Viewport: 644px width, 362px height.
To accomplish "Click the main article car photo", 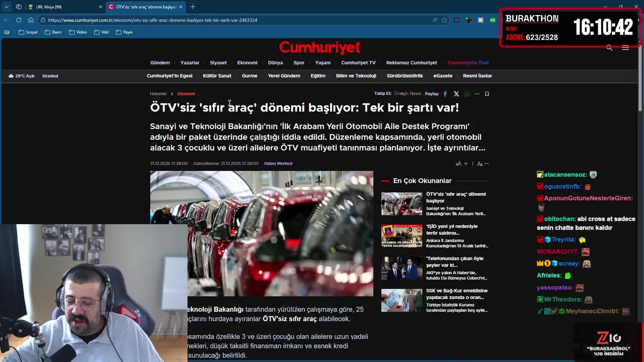I will pyautogui.click(x=262, y=233).
